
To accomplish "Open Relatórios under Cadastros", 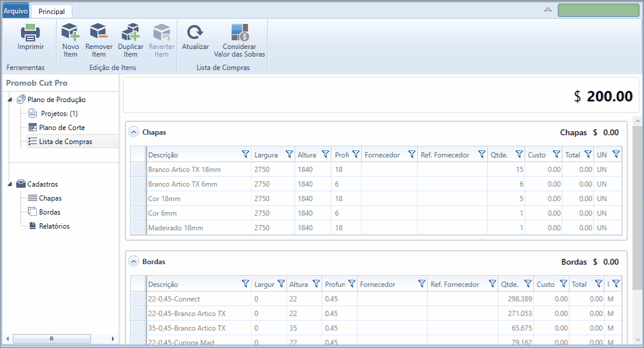I will pyautogui.click(x=54, y=226).
